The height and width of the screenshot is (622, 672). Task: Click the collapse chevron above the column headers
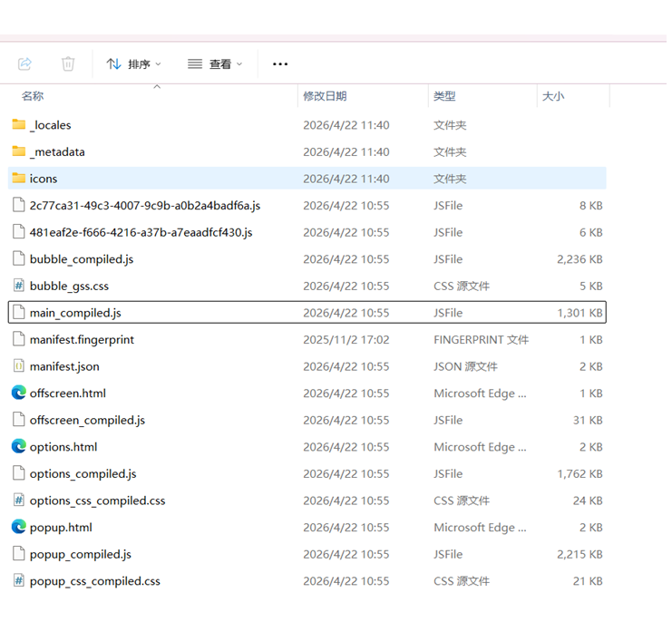157,86
